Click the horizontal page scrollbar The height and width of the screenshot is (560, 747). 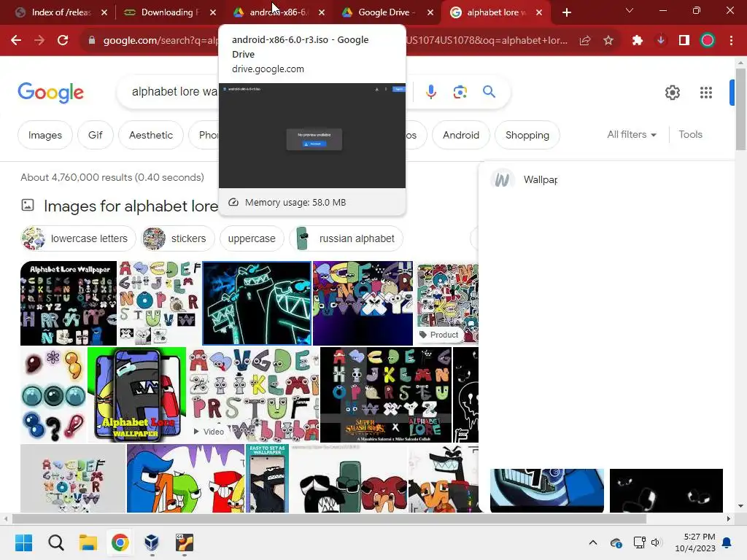coord(329,518)
